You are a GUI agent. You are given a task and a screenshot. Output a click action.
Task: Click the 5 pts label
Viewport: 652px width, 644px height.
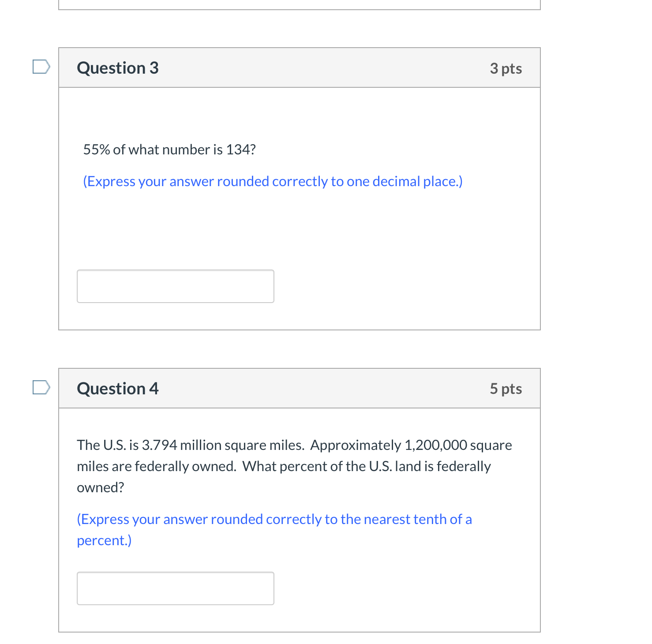tap(506, 389)
